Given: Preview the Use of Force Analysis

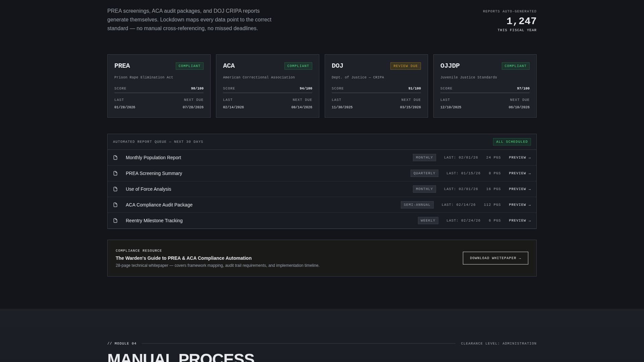Looking at the screenshot, I should [x=520, y=189].
